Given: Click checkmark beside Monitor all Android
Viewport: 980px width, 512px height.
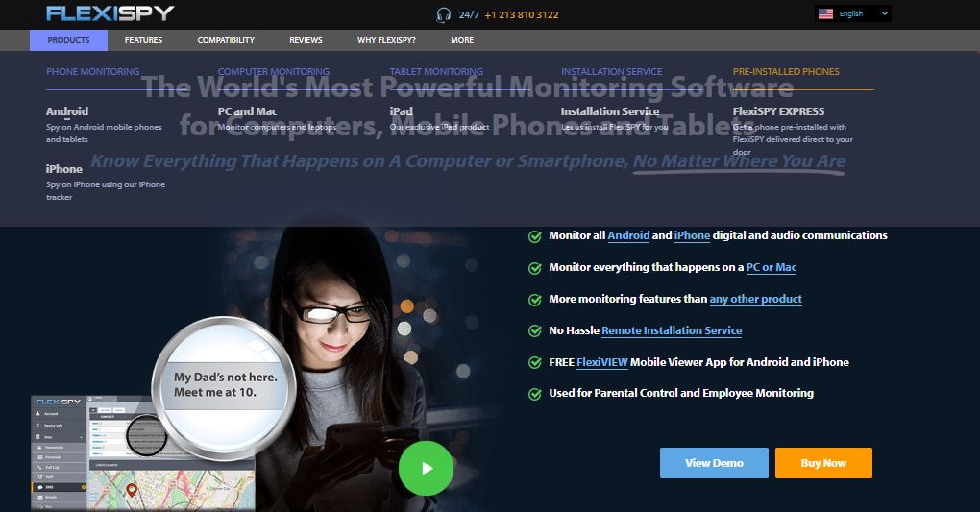Looking at the screenshot, I should [535, 236].
